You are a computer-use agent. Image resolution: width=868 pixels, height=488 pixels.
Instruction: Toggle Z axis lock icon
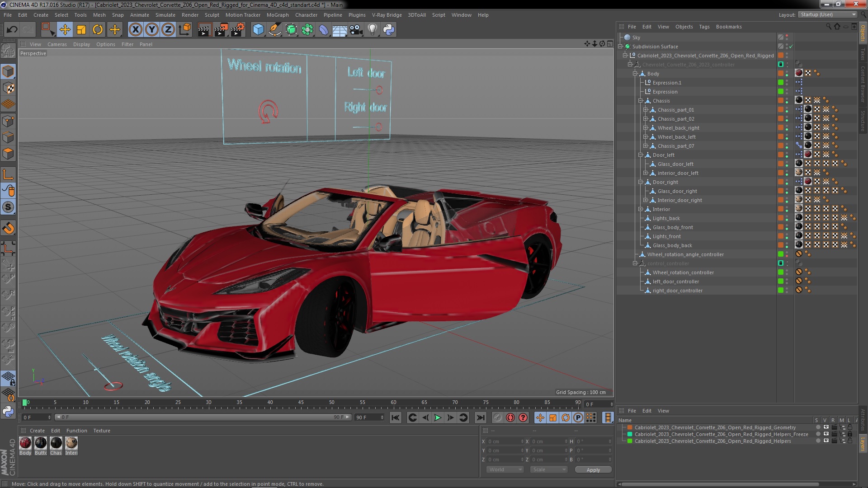pyautogui.click(x=168, y=30)
